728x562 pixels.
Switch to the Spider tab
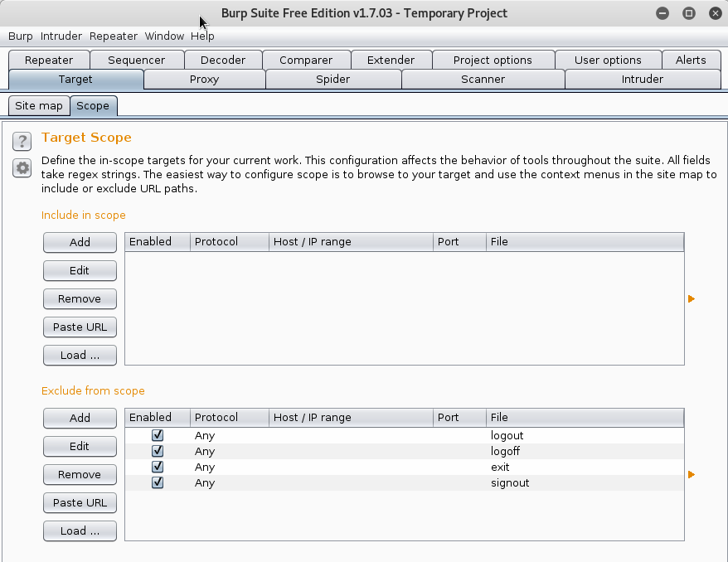pos(332,80)
